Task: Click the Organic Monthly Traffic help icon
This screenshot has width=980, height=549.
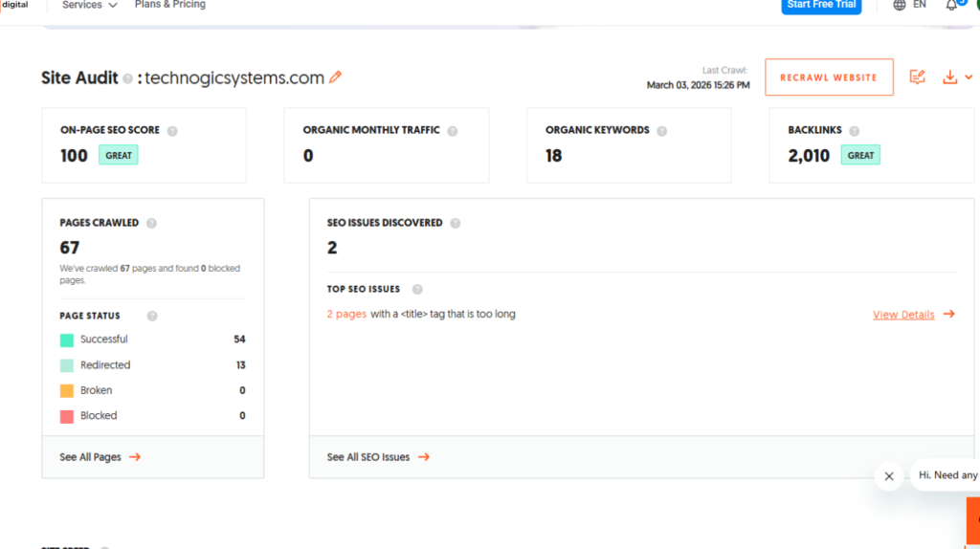Action: (453, 130)
